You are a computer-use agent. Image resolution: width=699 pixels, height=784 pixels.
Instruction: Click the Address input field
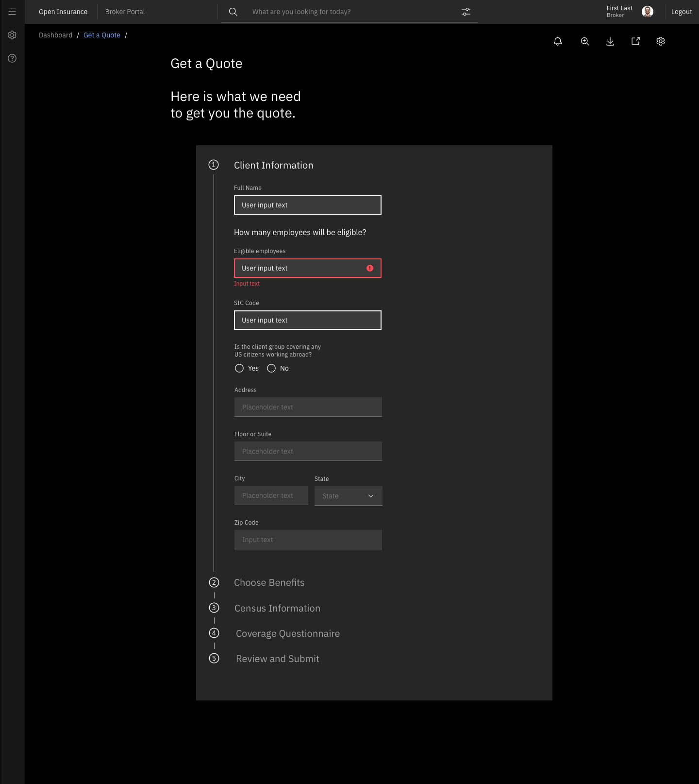pyautogui.click(x=308, y=407)
